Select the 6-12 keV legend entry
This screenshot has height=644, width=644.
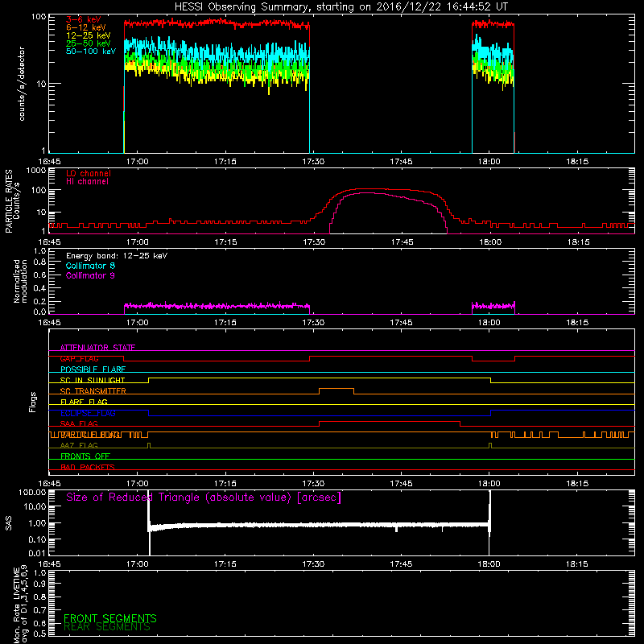(86, 27)
